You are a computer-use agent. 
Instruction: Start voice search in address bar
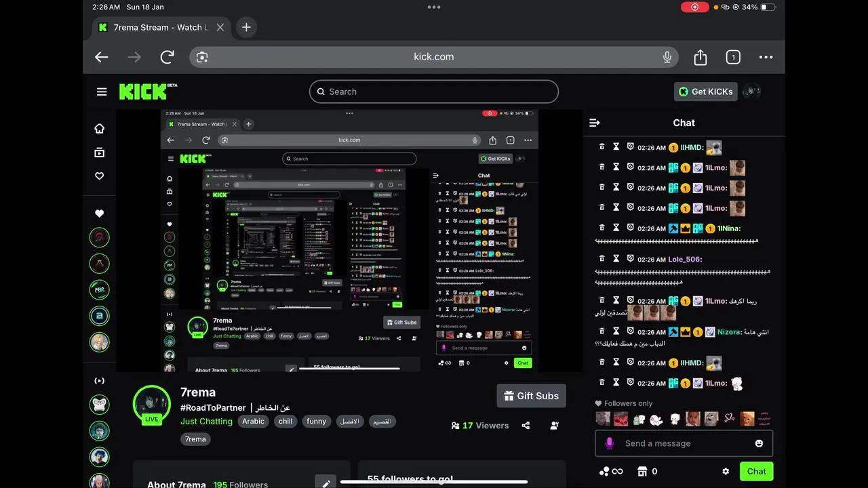tap(667, 57)
